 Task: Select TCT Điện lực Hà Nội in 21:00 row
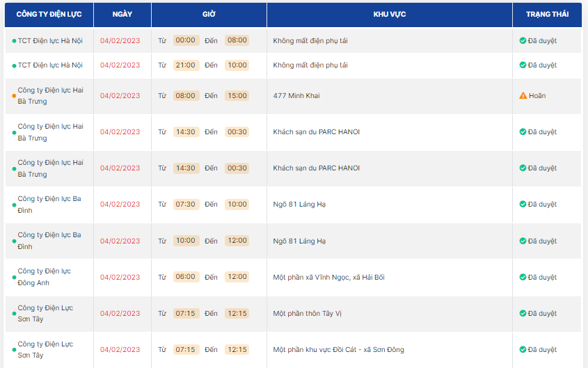(50, 65)
